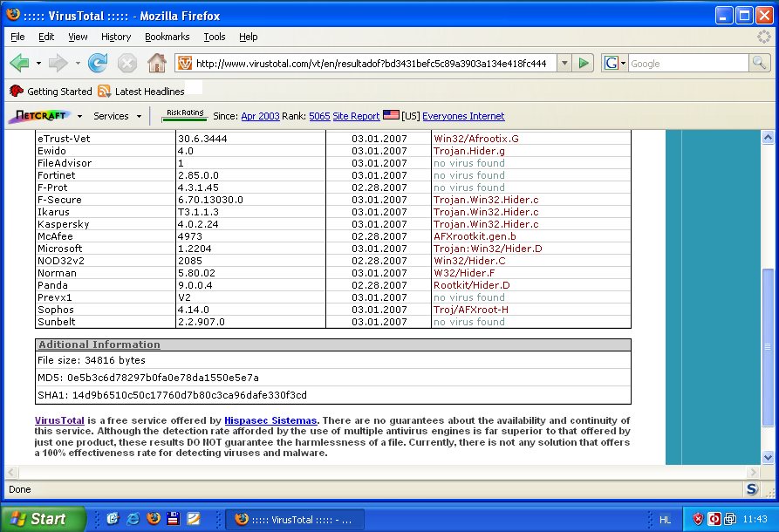The image size is (779, 532).
Task: Open the Latest Headlines feed icon
Action: pyautogui.click(x=105, y=91)
